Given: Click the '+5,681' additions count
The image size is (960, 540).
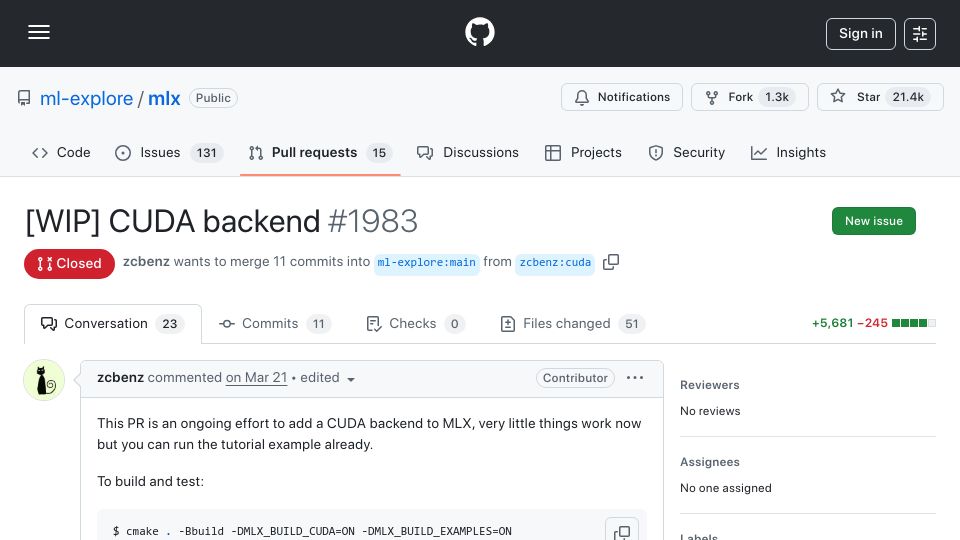Looking at the screenshot, I should (832, 323).
